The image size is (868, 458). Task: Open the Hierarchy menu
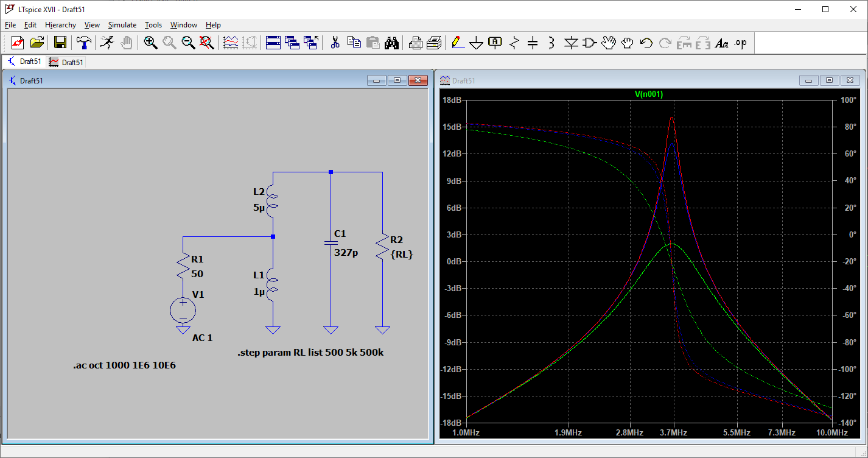pos(60,25)
